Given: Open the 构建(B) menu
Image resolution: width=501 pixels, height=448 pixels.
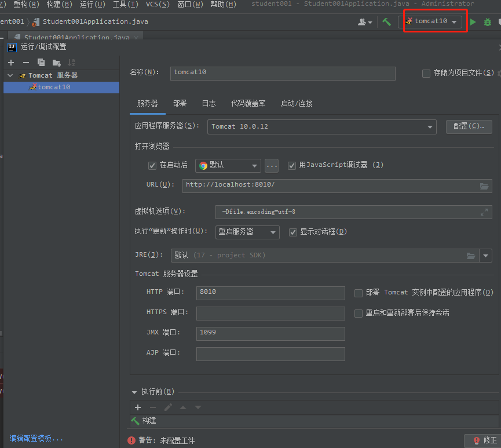Looking at the screenshot, I should (x=60, y=5).
